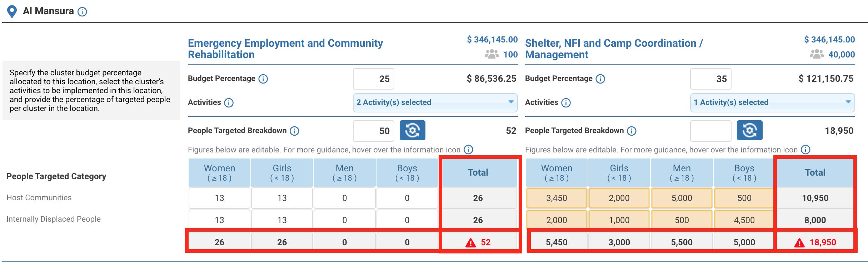The width and height of the screenshot is (868, 262).
Task: Edit Internally Displaced Men cell under Emergency Employment
Action: (345, 220)
